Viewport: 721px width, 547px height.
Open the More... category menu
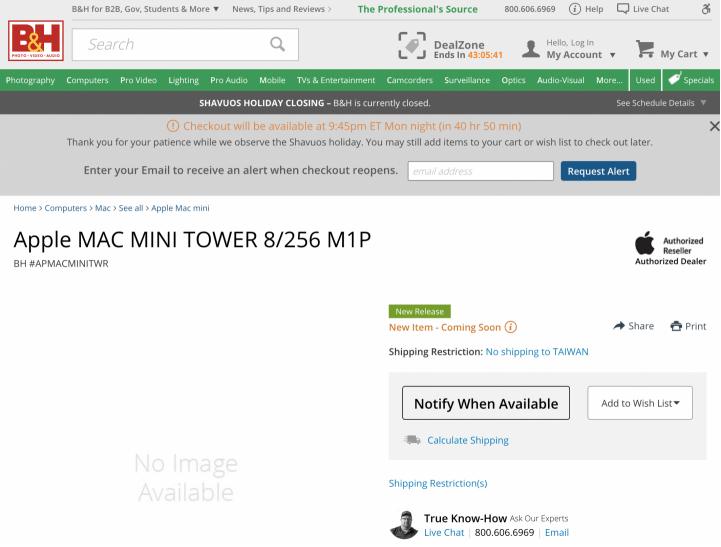609,80
